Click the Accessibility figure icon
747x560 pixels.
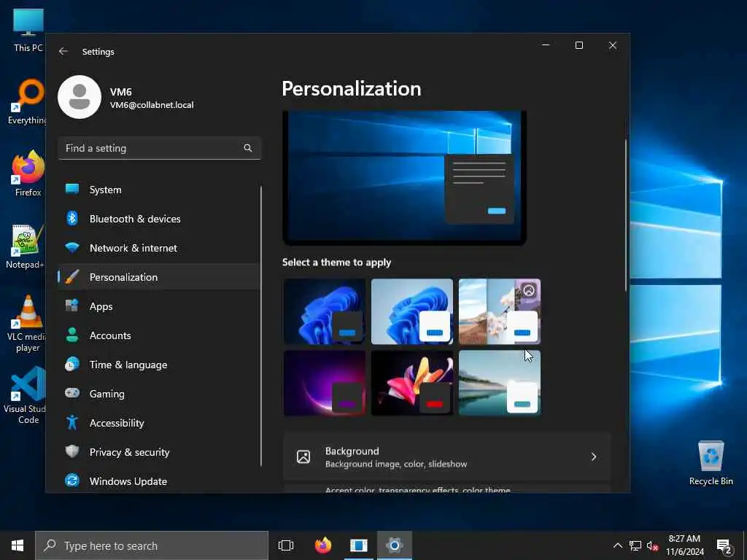(72, 422)
